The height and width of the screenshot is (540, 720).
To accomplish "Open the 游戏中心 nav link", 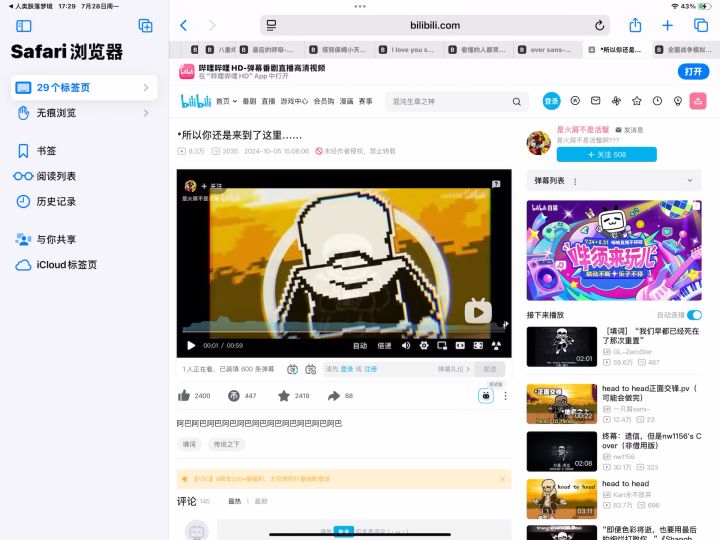I will click(x=294, y=101).
